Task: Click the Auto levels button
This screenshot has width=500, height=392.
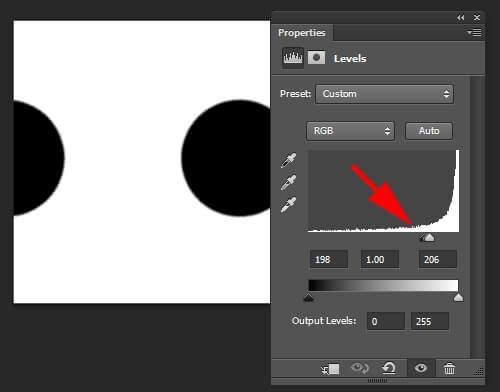Action: pyautogui.click(x=429, y=131)
